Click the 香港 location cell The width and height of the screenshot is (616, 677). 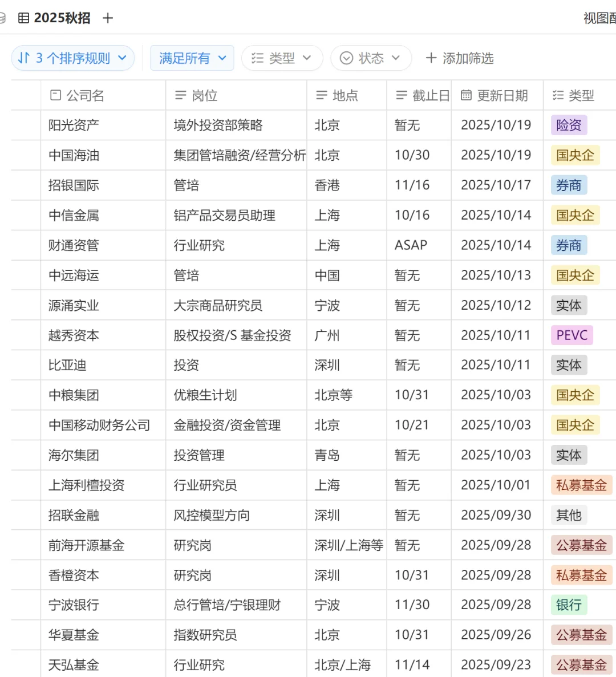point(347,185)
